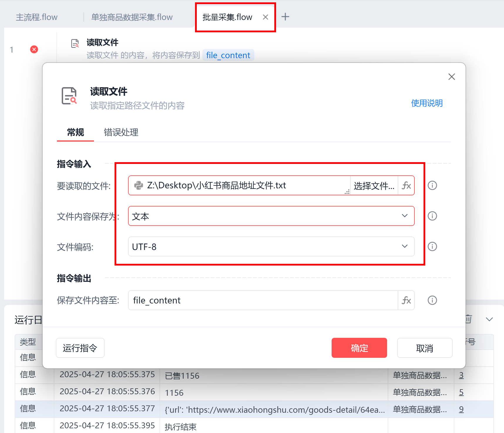Show info for 保存文件内容至

click(432, 300)
